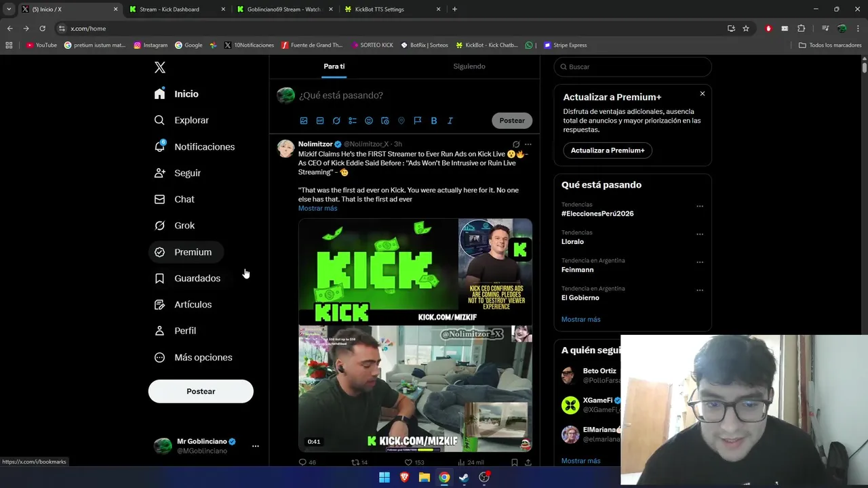Switch to the Siguiendo tab
868x488 pixels.
(469, 66)
